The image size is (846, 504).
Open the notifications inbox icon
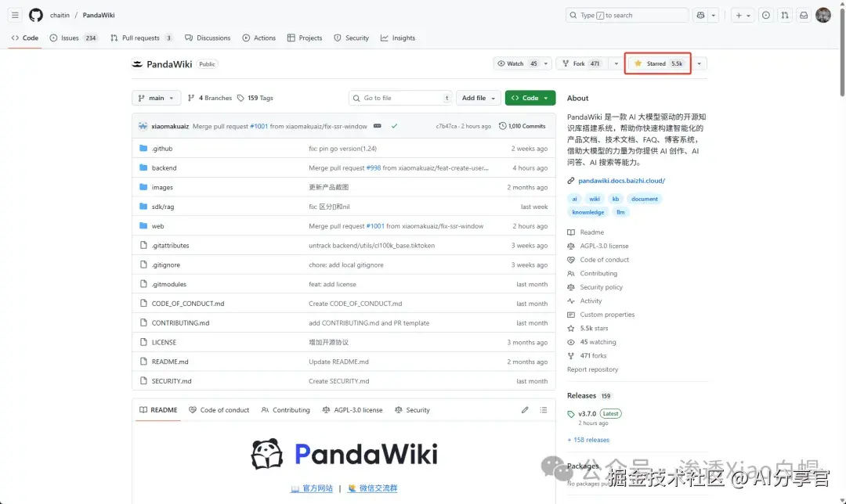pyautogui.click(x=804, y=15)
